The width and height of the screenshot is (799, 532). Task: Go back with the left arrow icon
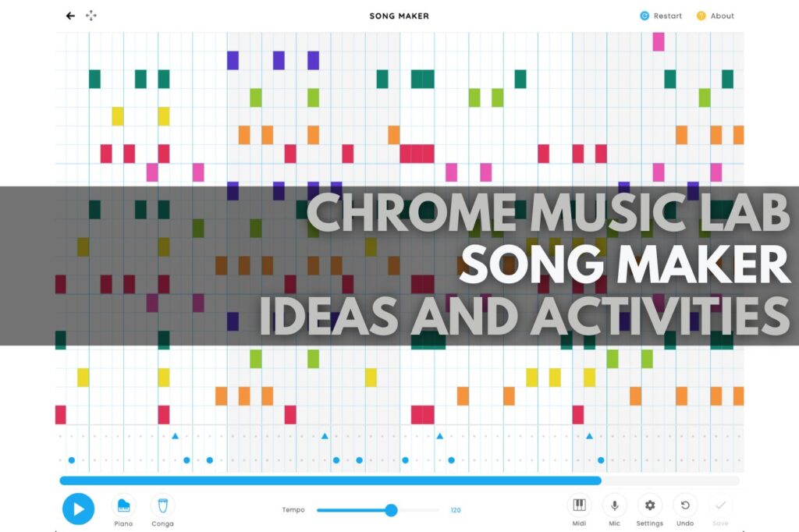(70, 16)
